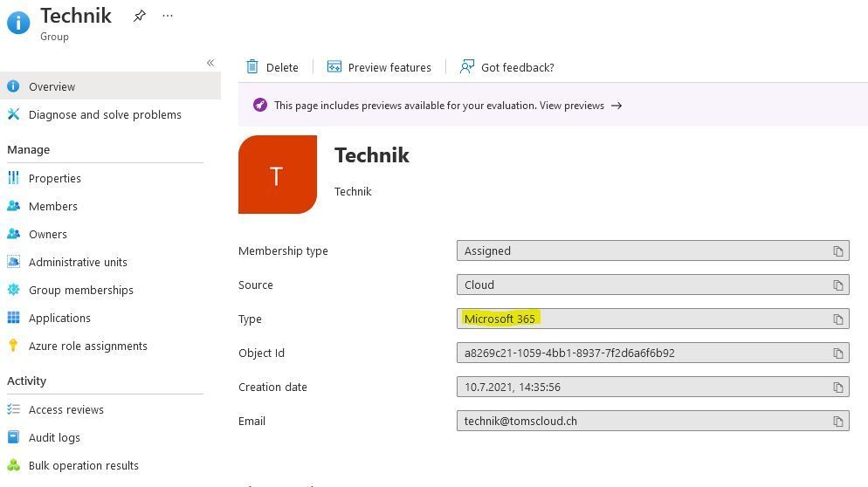868x487 pixels.
Task: Click the Creation date label
Action: [272, 387]
